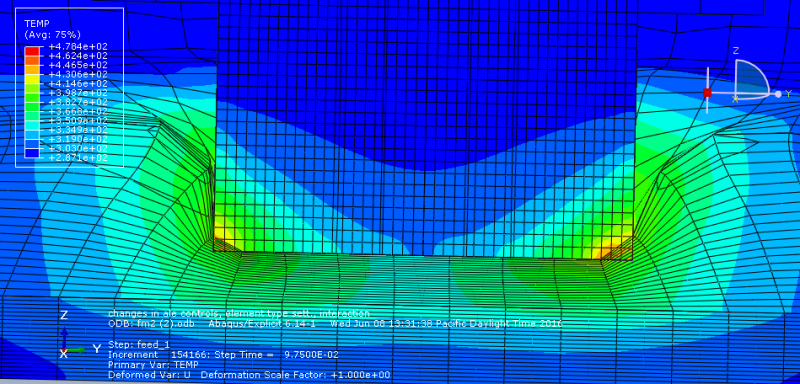
Task: Click 'Deformation Scale Factor: +1.000e+00' text
Action: [296, 375]
